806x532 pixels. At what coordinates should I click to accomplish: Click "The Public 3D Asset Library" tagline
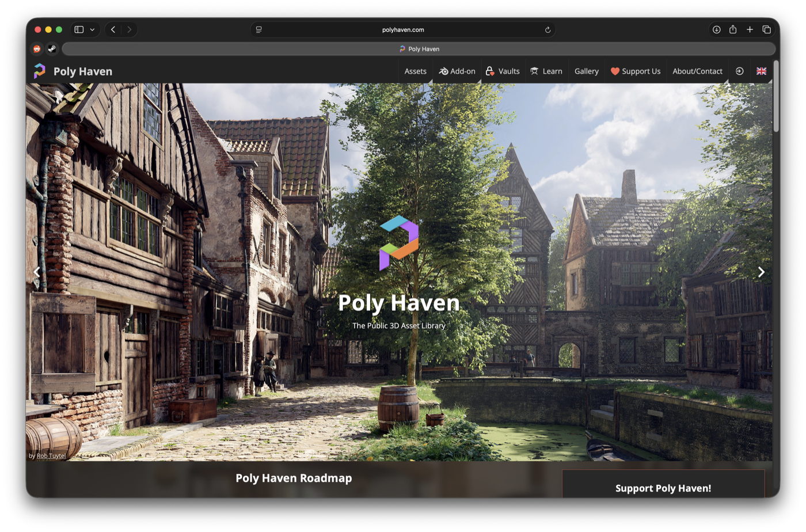[399, 326]
